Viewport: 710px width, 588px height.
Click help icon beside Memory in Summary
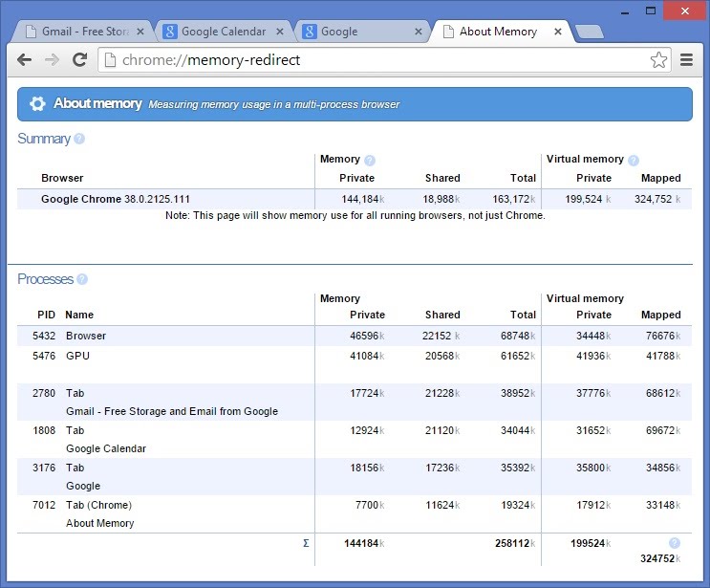click(370, 161)
